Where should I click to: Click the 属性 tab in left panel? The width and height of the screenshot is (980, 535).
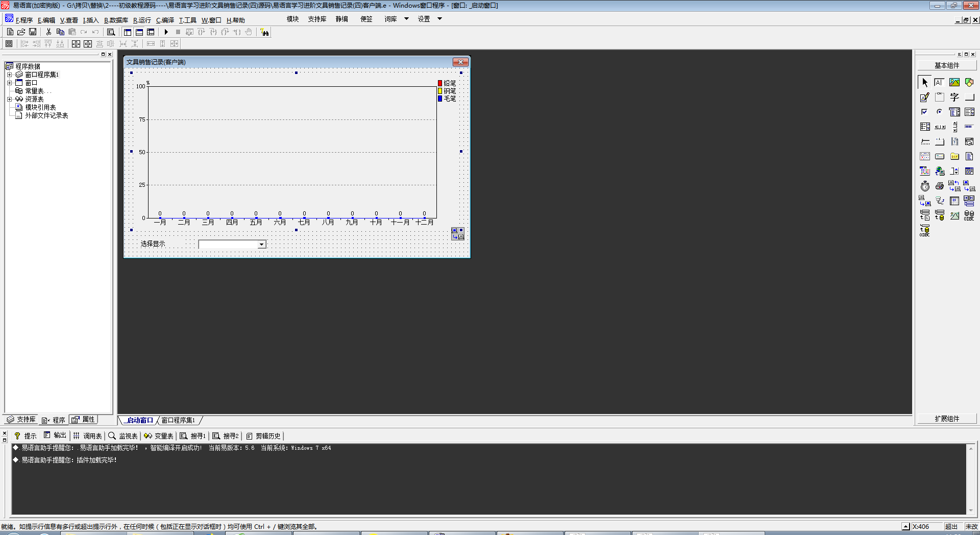[x=84, y=420]
